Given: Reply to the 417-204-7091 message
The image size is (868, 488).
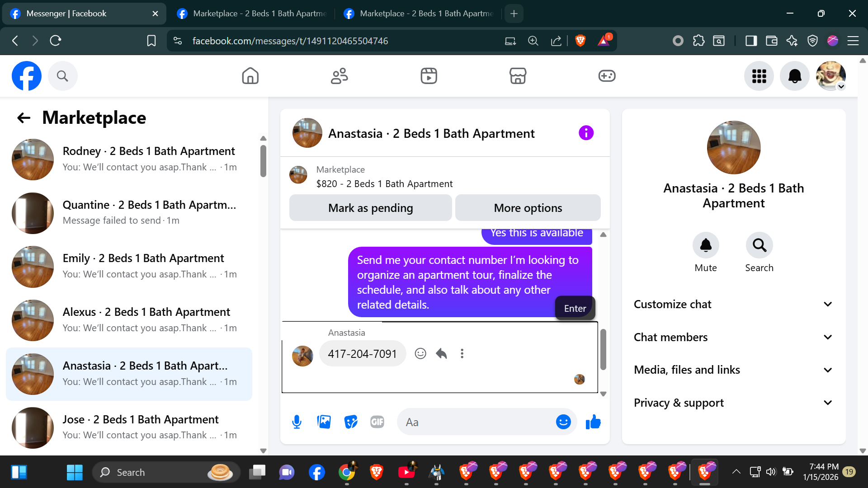Looking at the screenshot, I should coord(441,354).
